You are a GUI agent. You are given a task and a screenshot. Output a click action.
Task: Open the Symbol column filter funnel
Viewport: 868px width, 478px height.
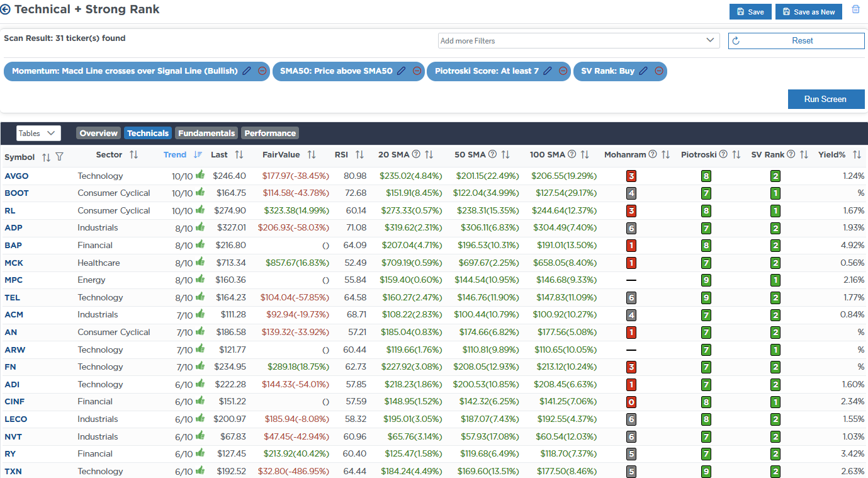tap(59, 156)
